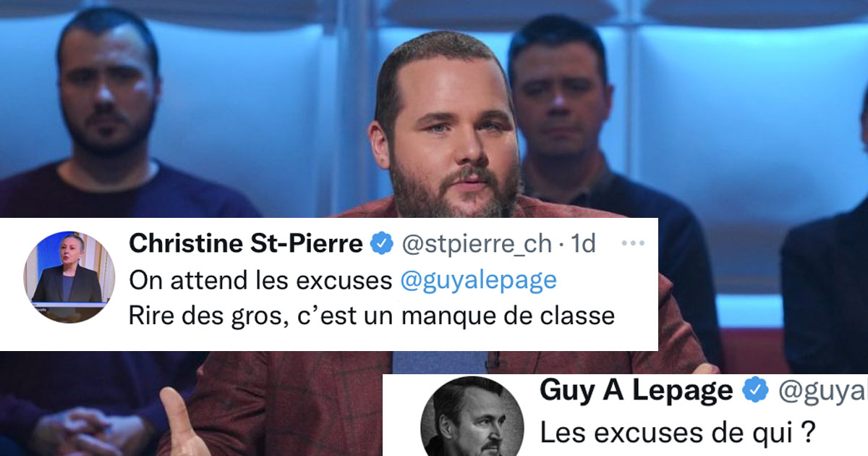Image resolution: width=868 pixels, height=456 pixels.
Task: Click verified badge next to Guy A Lepage
Action: coord(755,391)
